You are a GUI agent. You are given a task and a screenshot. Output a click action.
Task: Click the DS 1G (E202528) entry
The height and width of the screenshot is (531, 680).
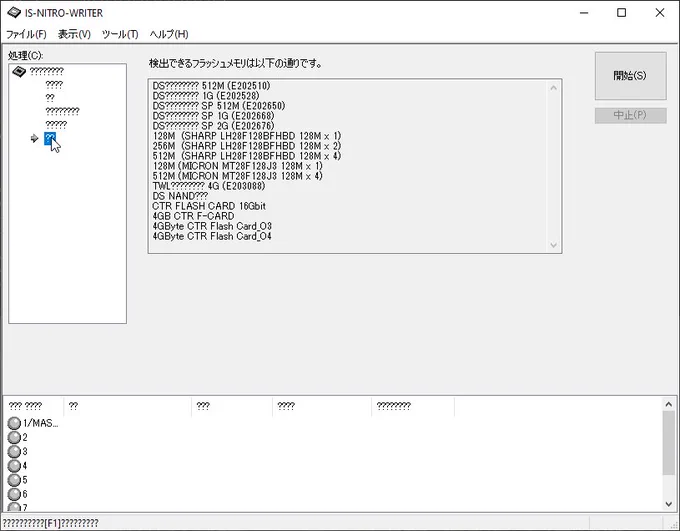click(206, 96)
